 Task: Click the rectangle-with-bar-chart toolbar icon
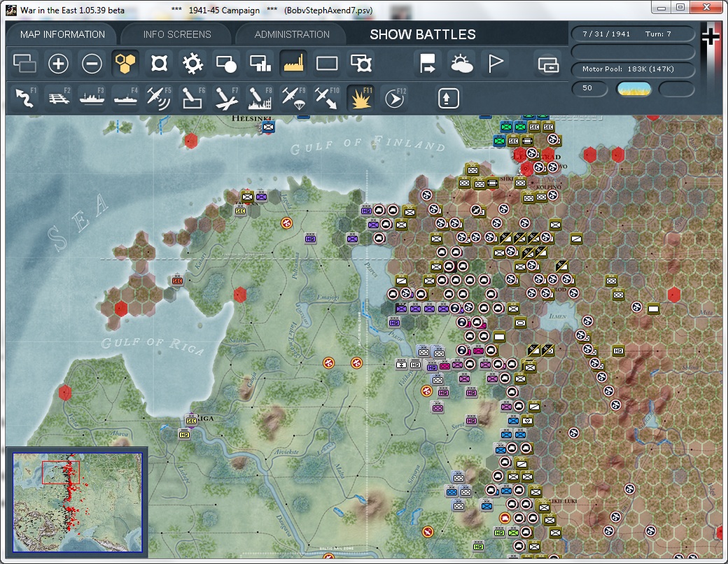[x=260, y=64]
